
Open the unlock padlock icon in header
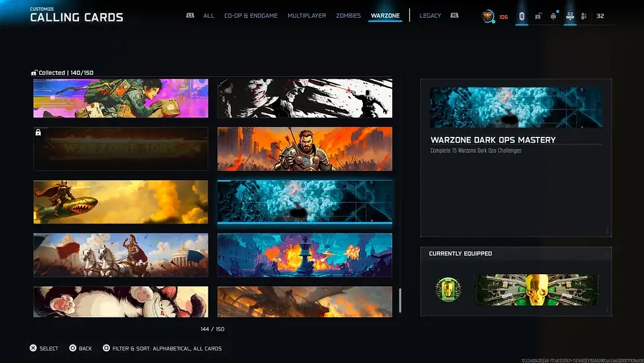click(538, 16)
